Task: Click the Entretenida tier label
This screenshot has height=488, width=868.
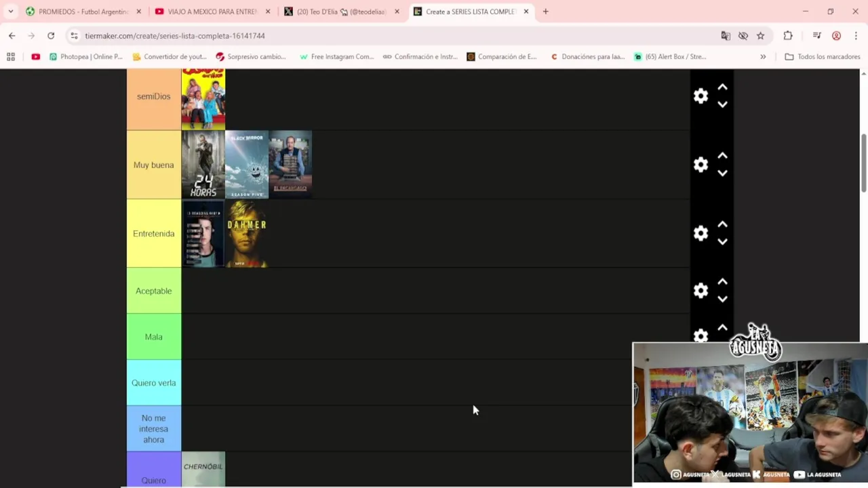Action: [154, 233]
